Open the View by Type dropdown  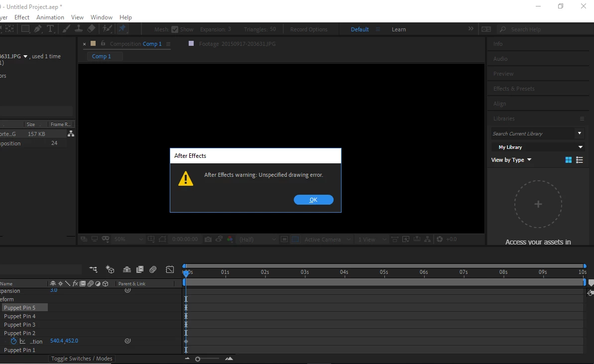(x=511, y=160)
